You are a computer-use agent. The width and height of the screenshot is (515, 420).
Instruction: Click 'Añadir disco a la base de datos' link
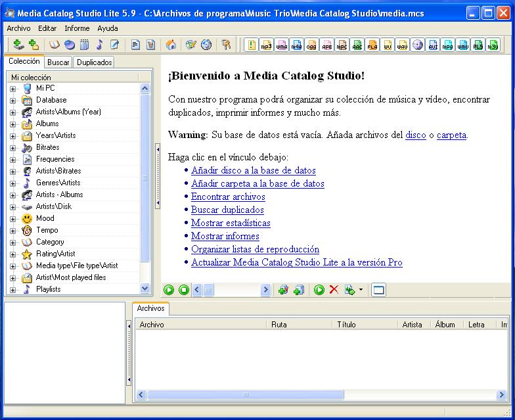pyautogui.click(x=254, y=170)
